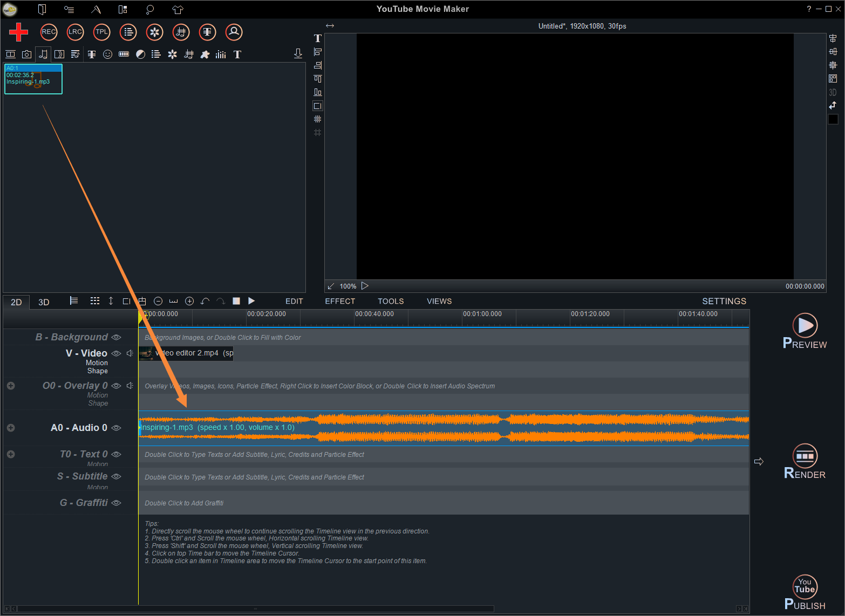Viewport: 845px width, 616px height.
Task: Stop playback with the timeline square button
Action: tap(236, 301)
